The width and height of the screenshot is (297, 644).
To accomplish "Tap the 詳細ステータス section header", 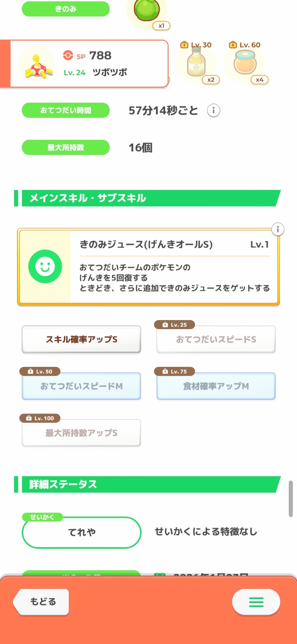I will [148, 484].
